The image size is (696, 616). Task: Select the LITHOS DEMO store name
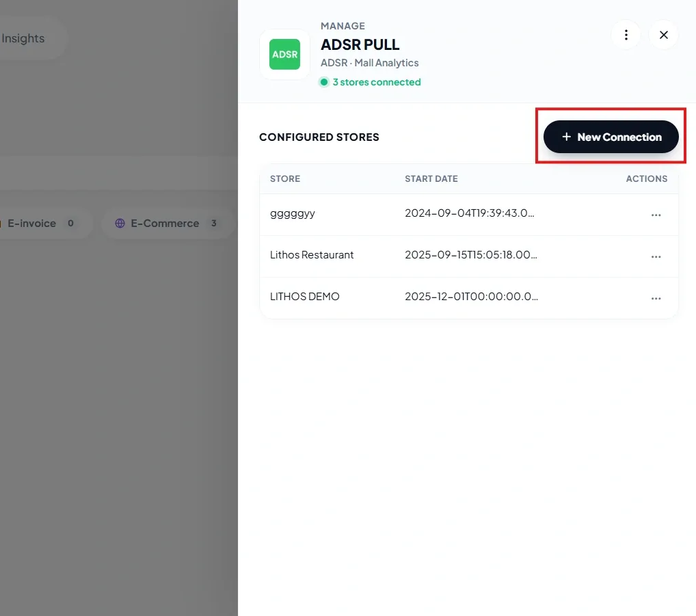[304, 297]
